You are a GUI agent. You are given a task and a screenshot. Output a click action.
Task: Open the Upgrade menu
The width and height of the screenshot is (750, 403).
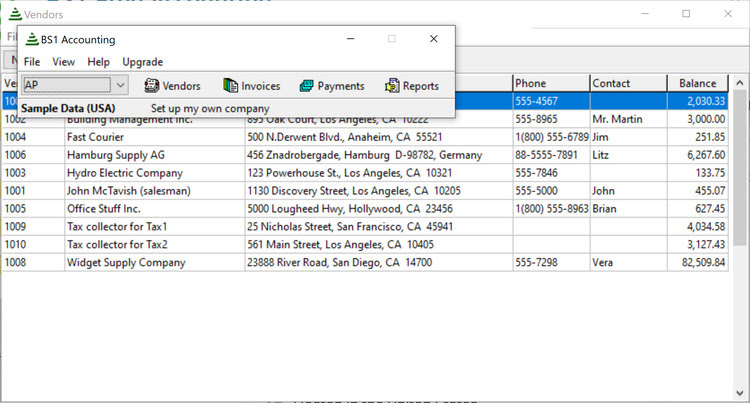click(x=143, y=62)
